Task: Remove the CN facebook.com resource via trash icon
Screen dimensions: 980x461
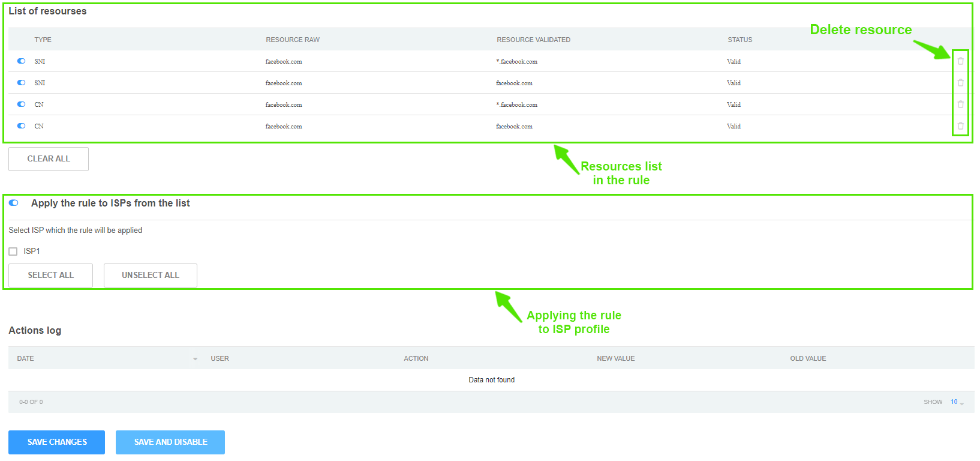Action: click(960, 126)
